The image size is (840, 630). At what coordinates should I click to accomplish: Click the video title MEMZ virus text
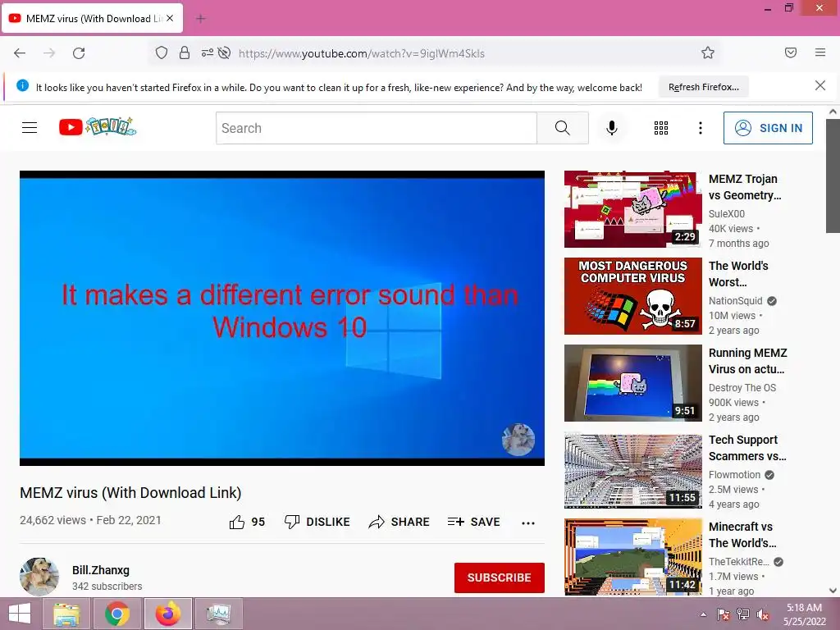click(130, 492)
